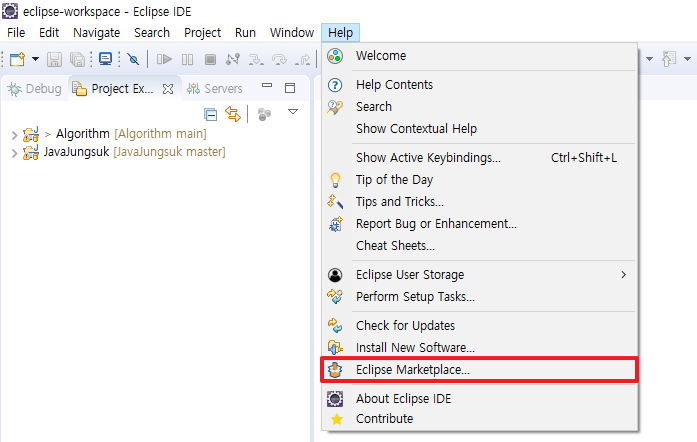Image resolution: width=697 pixels, height=442 pixels.
Task: Select Show Contextual Help
Action: click(x=480, y=129)
